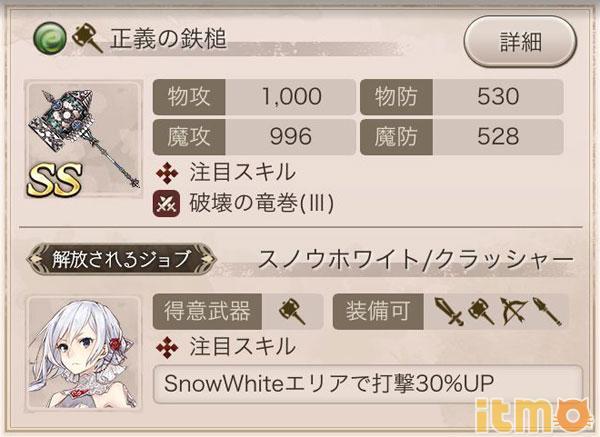The width and height of the screenshot is (600, 437).
Task: Click the hammer icon under 得意武器
Action: pos(292,312)
